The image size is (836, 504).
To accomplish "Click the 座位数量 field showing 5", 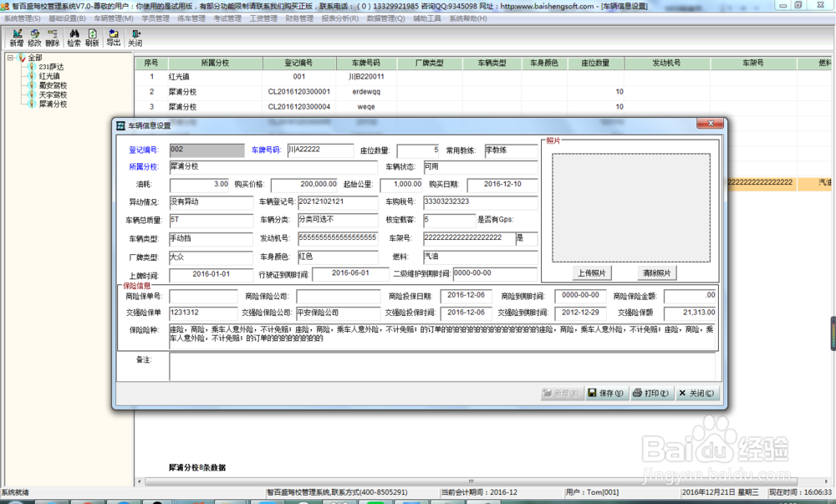I will click(x=418, y=150).
